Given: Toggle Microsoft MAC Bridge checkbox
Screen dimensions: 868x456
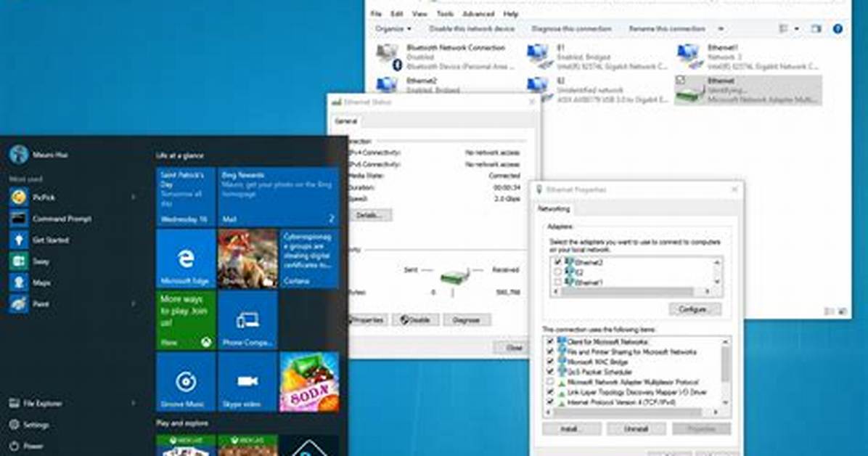Looking at the screenshot, I should tap(549, 362).
